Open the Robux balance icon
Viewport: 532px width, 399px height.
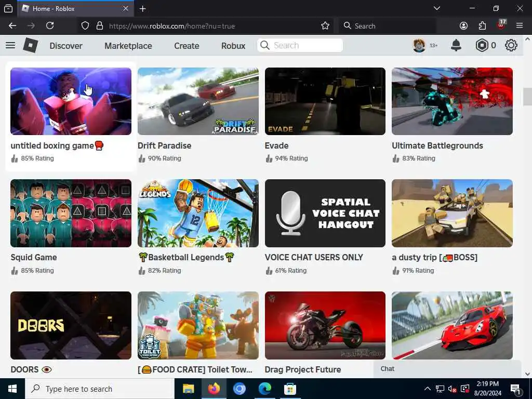(482, 45)
